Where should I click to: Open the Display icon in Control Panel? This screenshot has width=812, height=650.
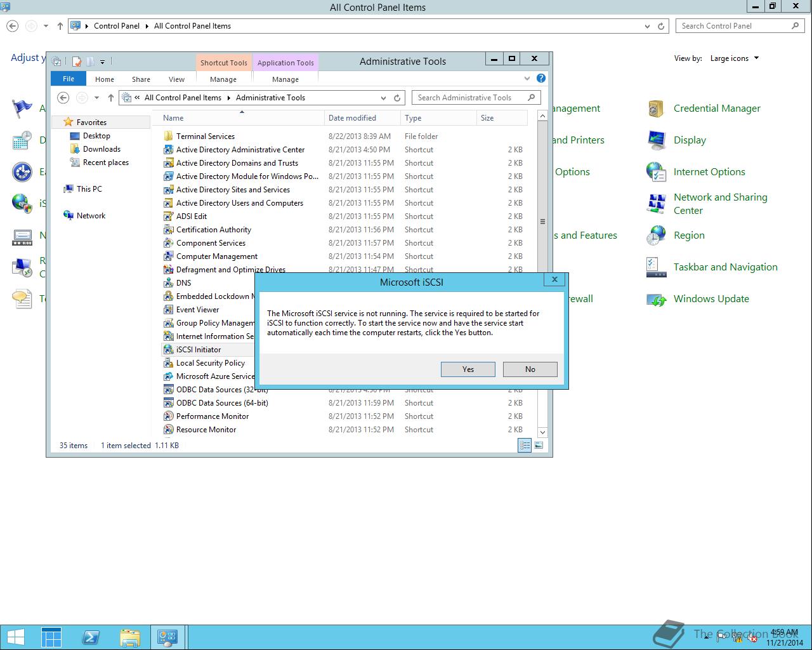[656, 140]
